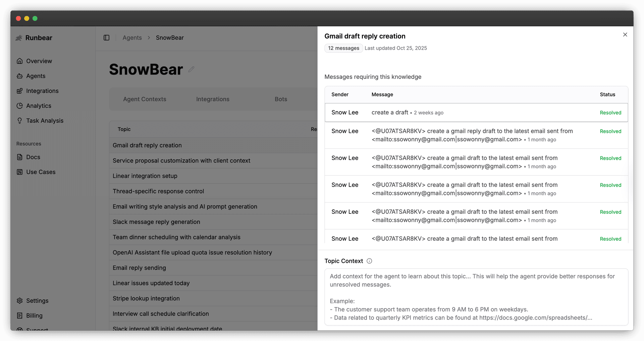Open the Docs resource link
The width and height of the screenshot is (644, 341).
tap(33, 157)
